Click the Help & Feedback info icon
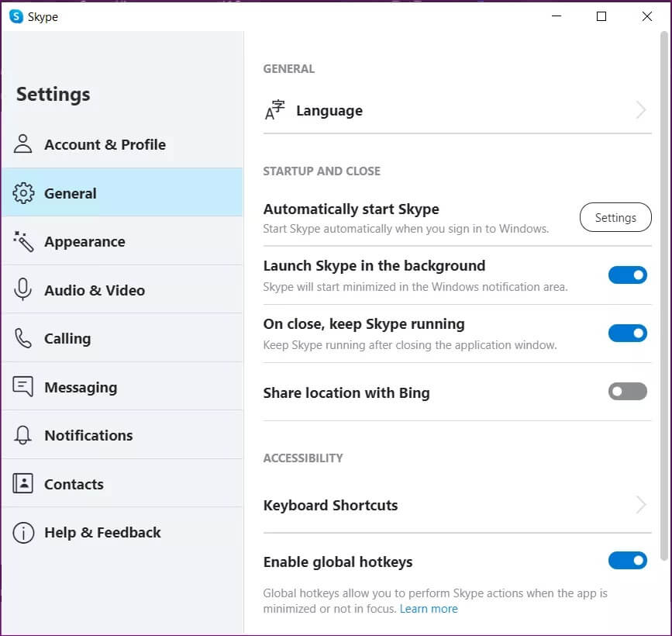This screenshot has width=672, height=636. [23, 533]
